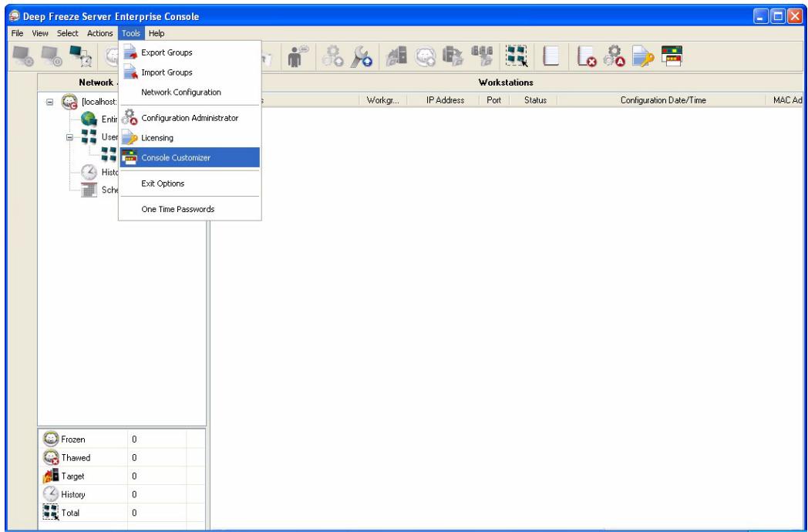Click the History clock icon in summary panel
The height and width of the screenshot is (532, 808).
coord(51,494)
